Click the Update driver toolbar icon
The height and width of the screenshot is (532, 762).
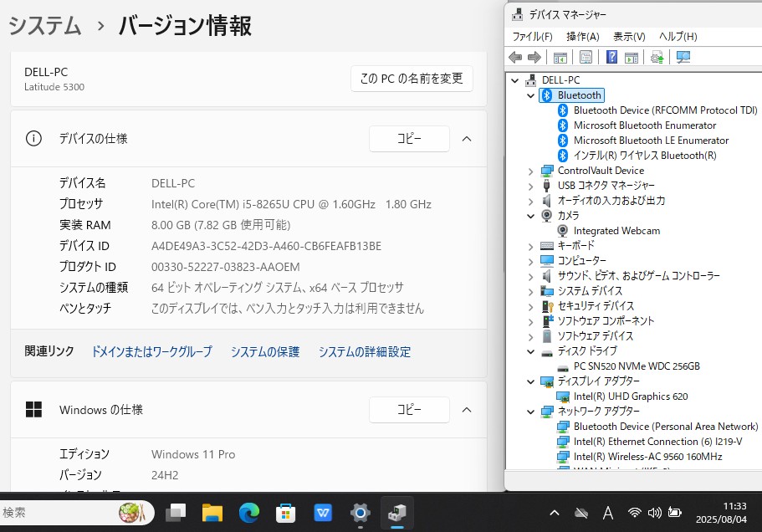point(657,58)
